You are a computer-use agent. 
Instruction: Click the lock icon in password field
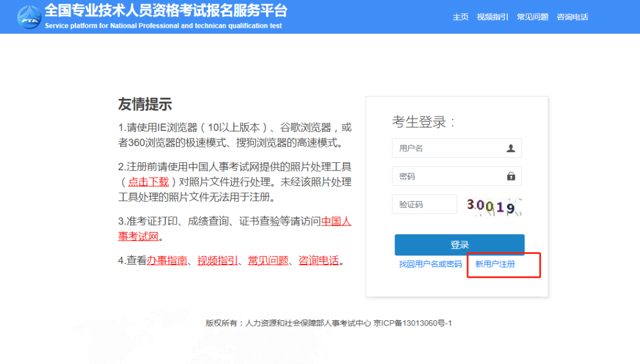[511, 176]
